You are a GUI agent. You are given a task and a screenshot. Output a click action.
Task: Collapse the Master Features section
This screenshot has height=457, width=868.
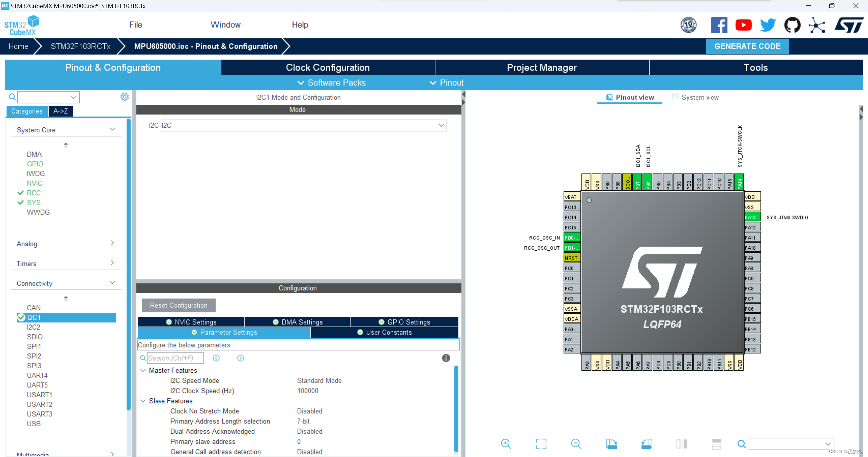pos(143,370)
